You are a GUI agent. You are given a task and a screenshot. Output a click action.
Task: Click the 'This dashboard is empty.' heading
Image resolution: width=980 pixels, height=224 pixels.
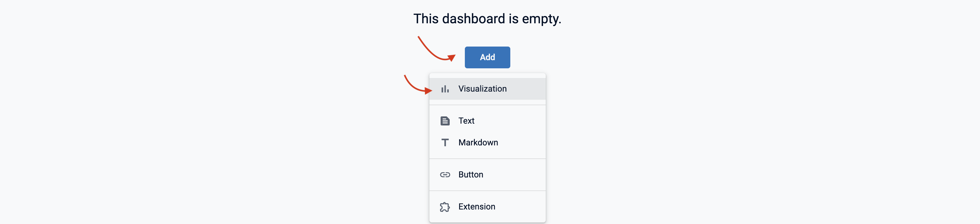(487, 19)
